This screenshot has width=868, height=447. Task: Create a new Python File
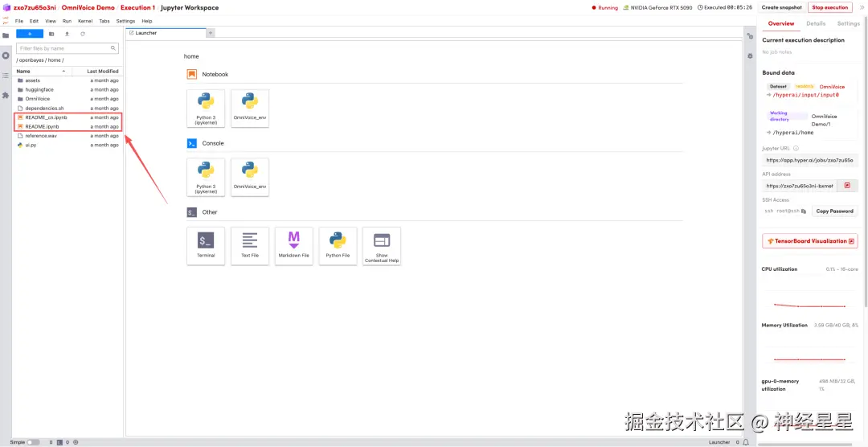pos(338,246)
